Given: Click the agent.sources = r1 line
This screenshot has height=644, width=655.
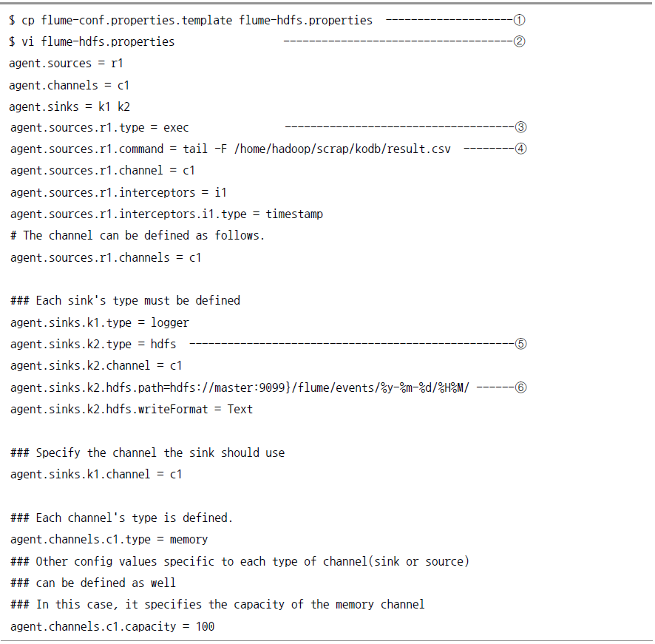Looking at the screenshot, I should 66,64.
